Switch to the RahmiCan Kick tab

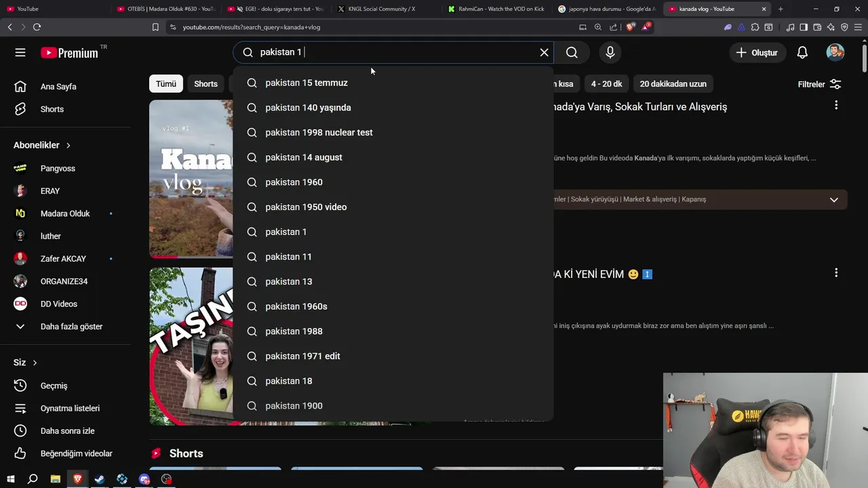tap(496, 9)
